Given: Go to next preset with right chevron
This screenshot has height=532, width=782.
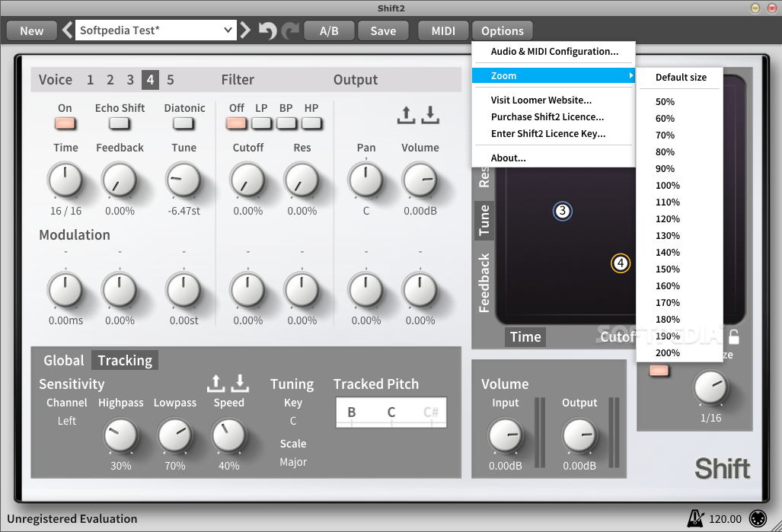Looking at the screenshot, I should tap(245, 30).
